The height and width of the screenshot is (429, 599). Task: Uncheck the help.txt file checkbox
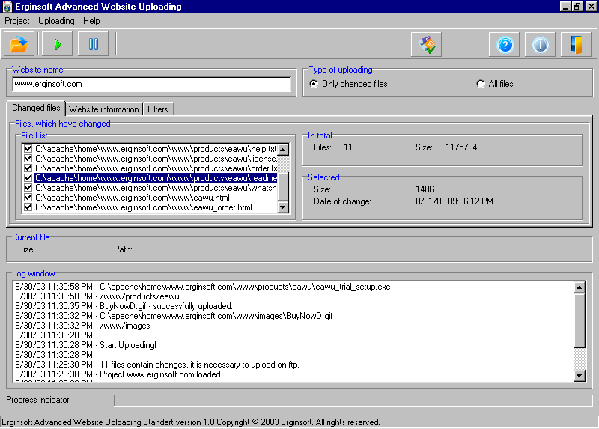coord(28,148)
